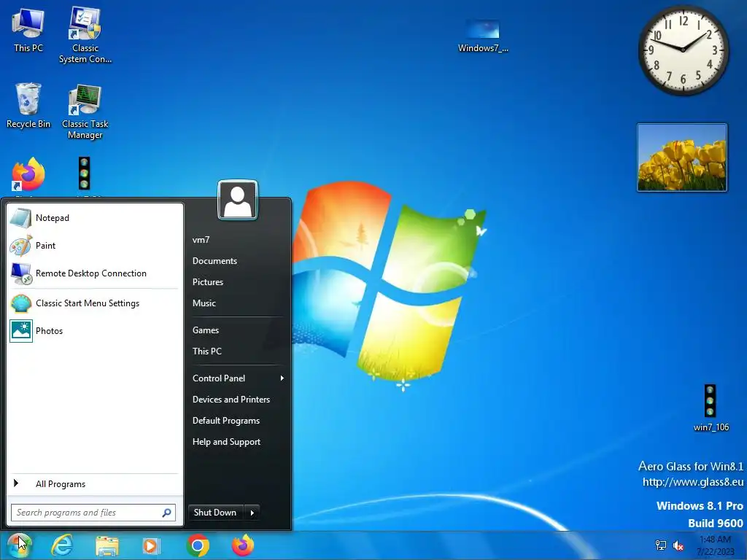Open Internet Explorer from the taskbar
Viewport: 747px width, 560px height.
[x=63, y=545]
